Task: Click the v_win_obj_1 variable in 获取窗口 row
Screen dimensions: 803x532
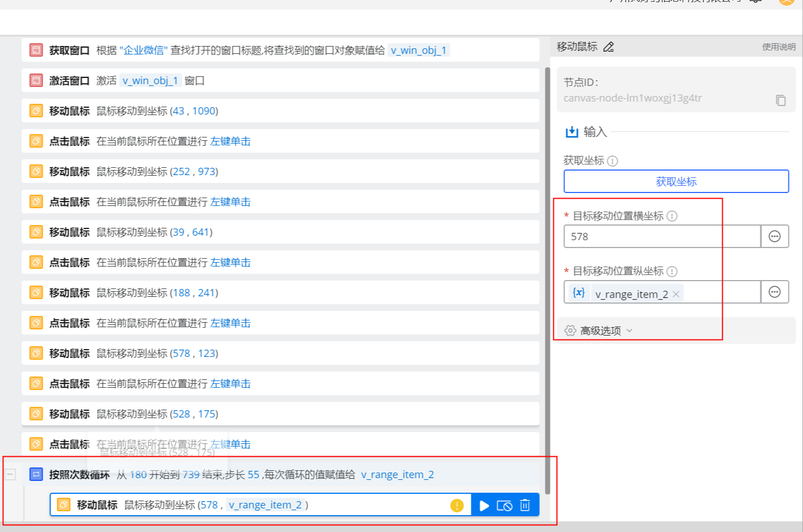Action: pos(419,50)
